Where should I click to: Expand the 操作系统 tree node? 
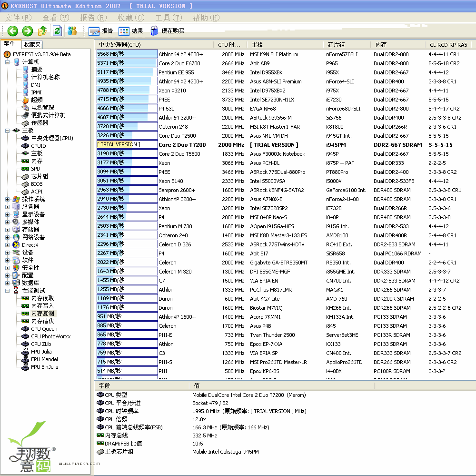[7, 199]
